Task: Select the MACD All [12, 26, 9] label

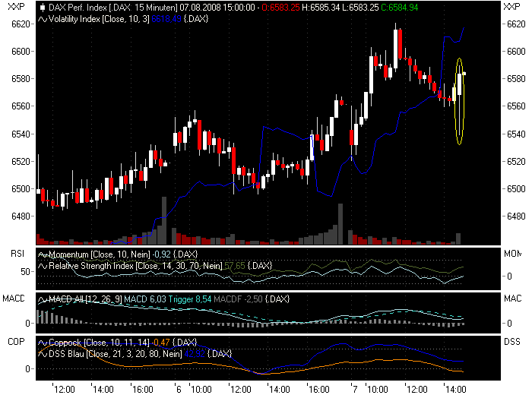Action: pos(85,299)
